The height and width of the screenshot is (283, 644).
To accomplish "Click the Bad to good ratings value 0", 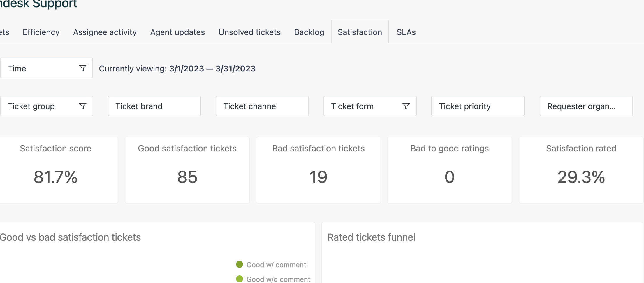I will (450, 177).
